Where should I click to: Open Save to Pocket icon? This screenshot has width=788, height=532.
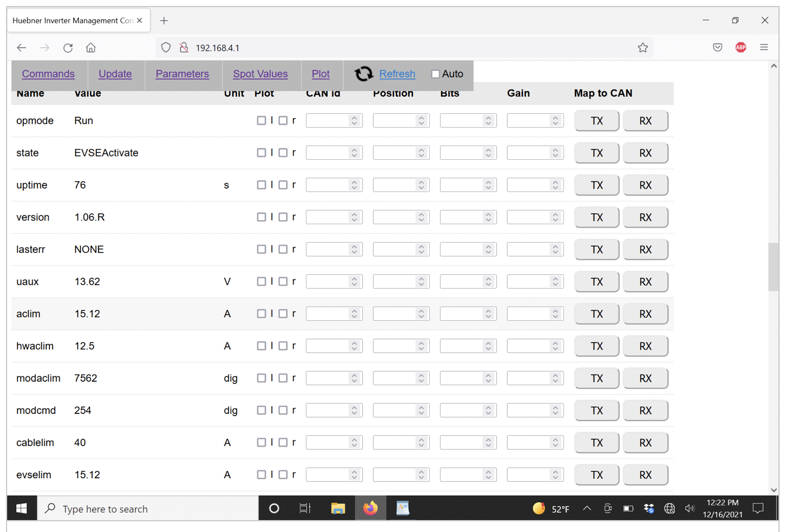pyautogui.click(x=718, y=48)
